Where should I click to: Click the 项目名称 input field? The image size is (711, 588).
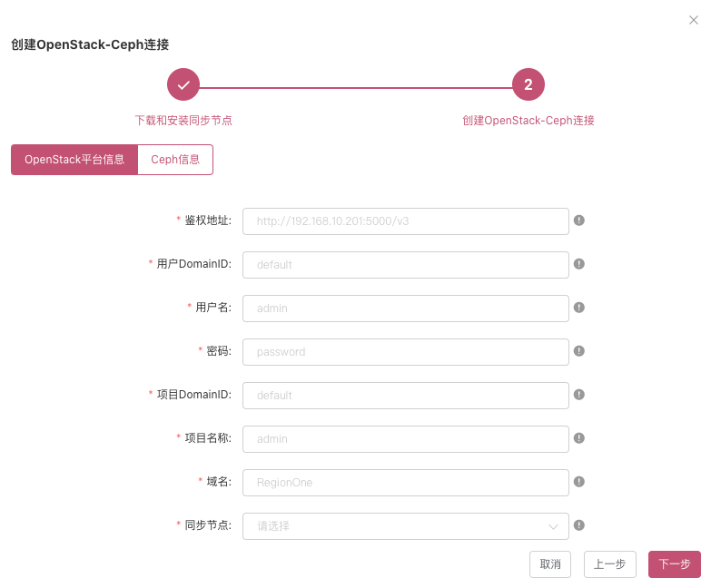pyautogui.click(x=406, y=438)
